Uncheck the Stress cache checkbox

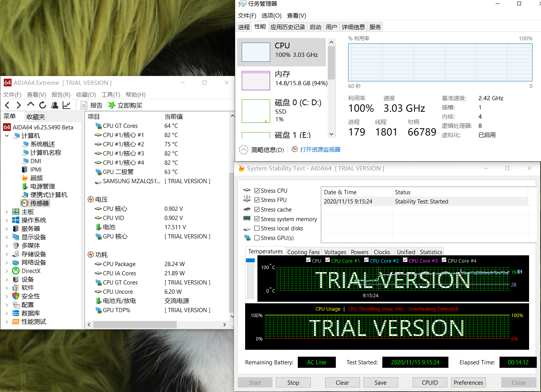pos(257,209)
